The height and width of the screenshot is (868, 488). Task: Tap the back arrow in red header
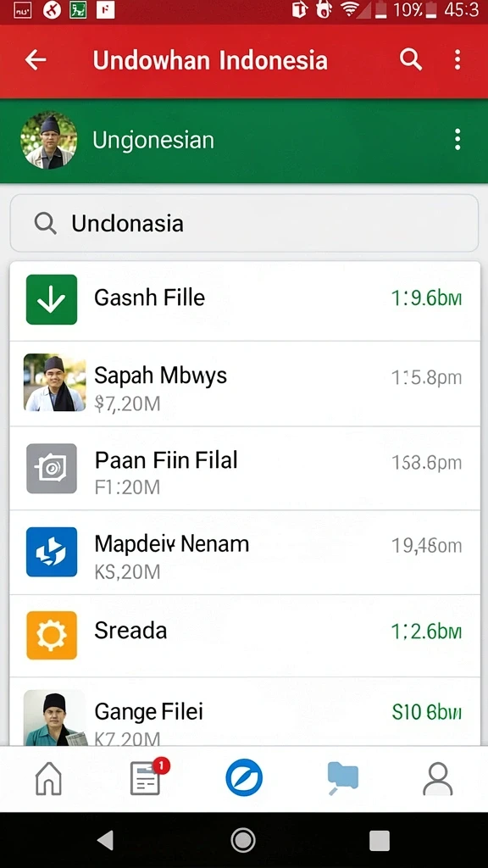pyautogui.click(x=36, y=59)
